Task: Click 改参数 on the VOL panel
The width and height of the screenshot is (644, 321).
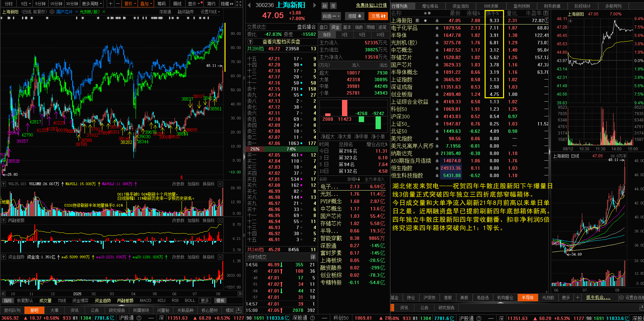Action: click(x=178, y=184)
